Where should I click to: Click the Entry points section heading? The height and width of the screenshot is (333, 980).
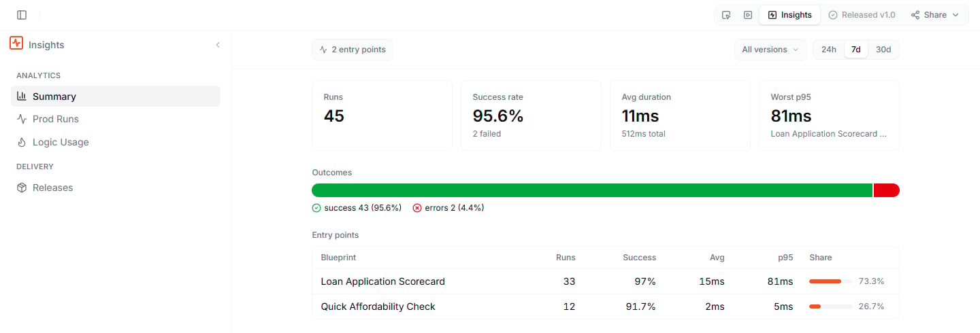pos(335,235)
